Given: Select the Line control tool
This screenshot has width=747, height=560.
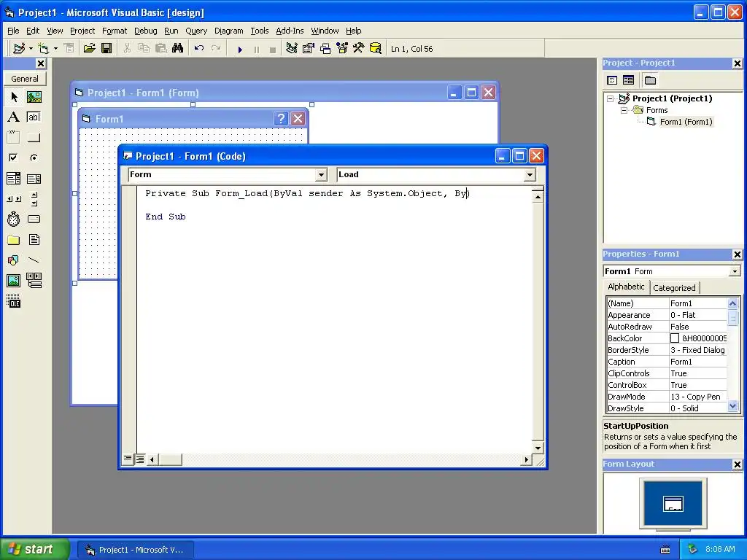Looking at the screenshot, I should coord(34,260).
